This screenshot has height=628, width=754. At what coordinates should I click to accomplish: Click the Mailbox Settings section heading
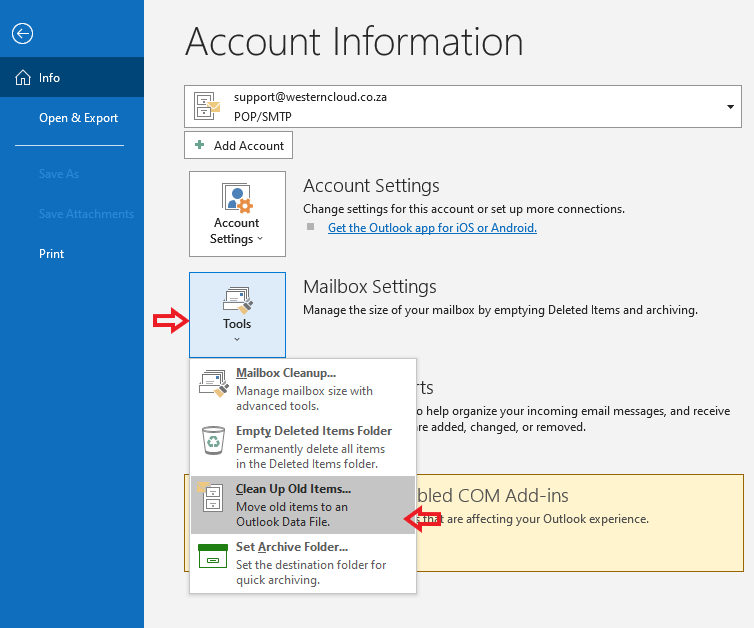(x=370, y=287)
